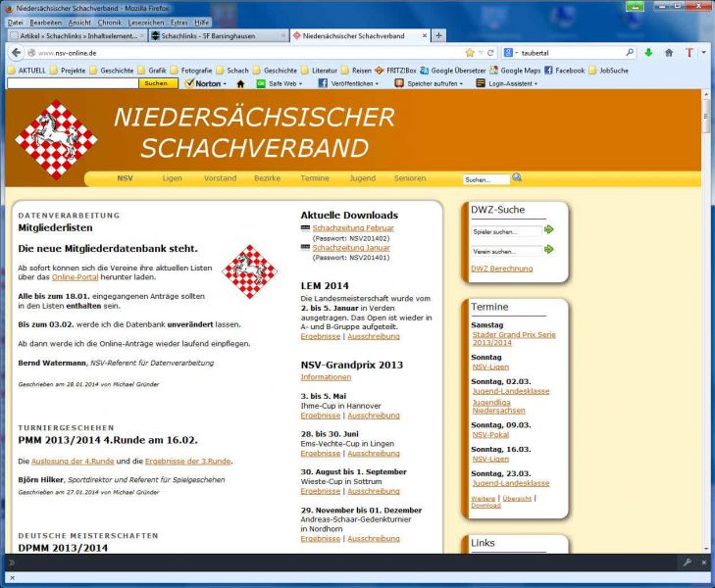Viewport: 715px width, 588px height.
Task: Go back with the browser back arrow
Action: [17, 53]
